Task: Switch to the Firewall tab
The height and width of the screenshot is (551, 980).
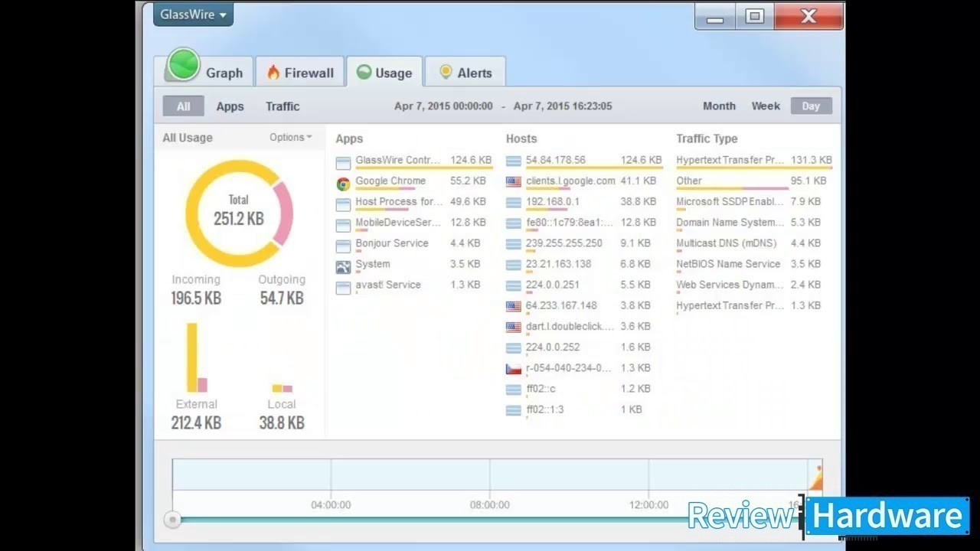Action: (299, 73)
